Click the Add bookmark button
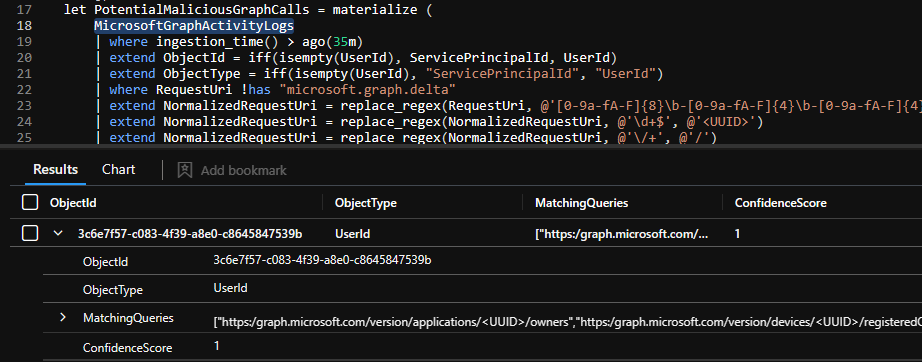Image resolution: width=922 pixels, height=362 pixels. 232,170
